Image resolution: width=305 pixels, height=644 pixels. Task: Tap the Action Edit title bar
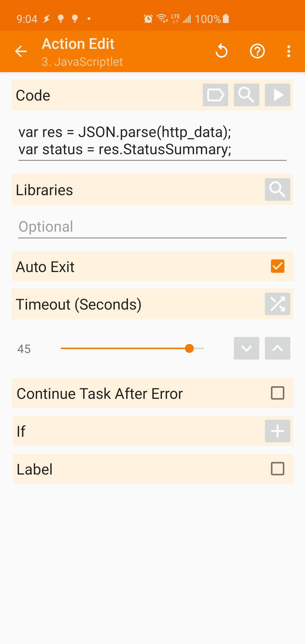tap(78, 44)
